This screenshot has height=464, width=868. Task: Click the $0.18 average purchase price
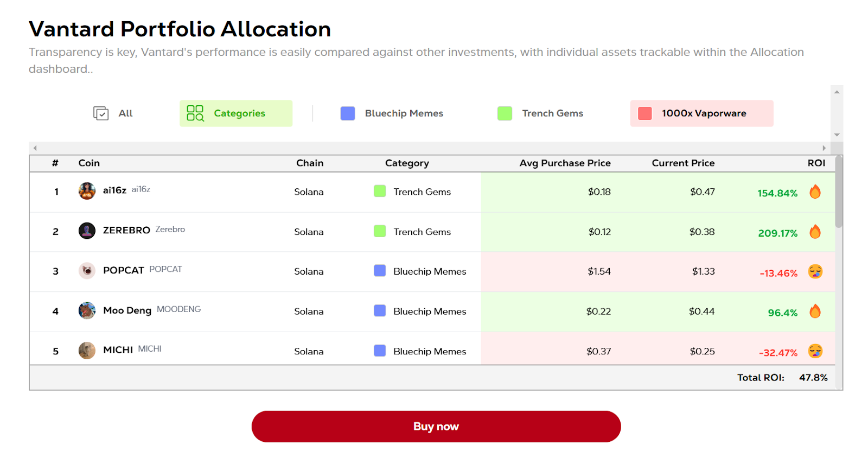click(599, 192)
